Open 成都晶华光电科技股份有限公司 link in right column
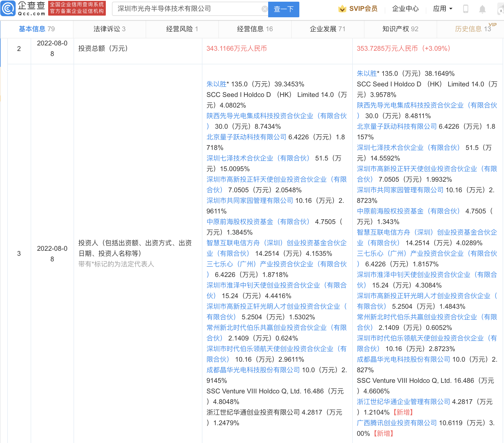This screenshot has height=443, width=504. point(403,359)
